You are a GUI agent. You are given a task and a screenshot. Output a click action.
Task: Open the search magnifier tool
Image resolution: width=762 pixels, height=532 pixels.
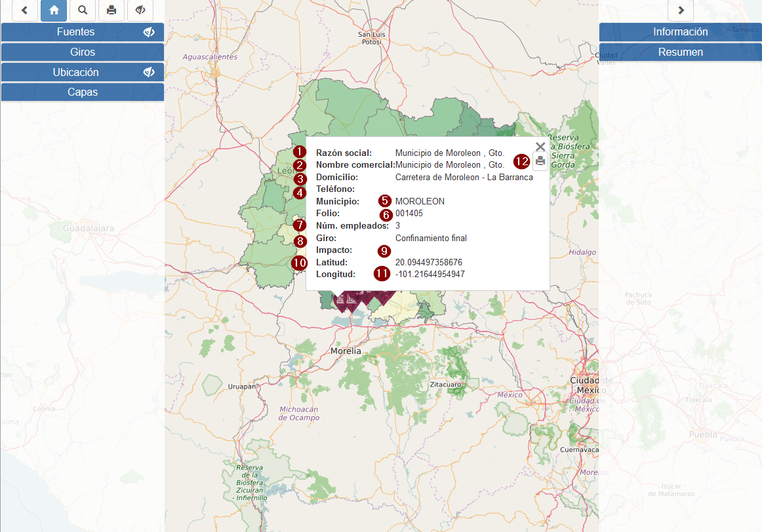pyautogui.click(x=83, y=10)
